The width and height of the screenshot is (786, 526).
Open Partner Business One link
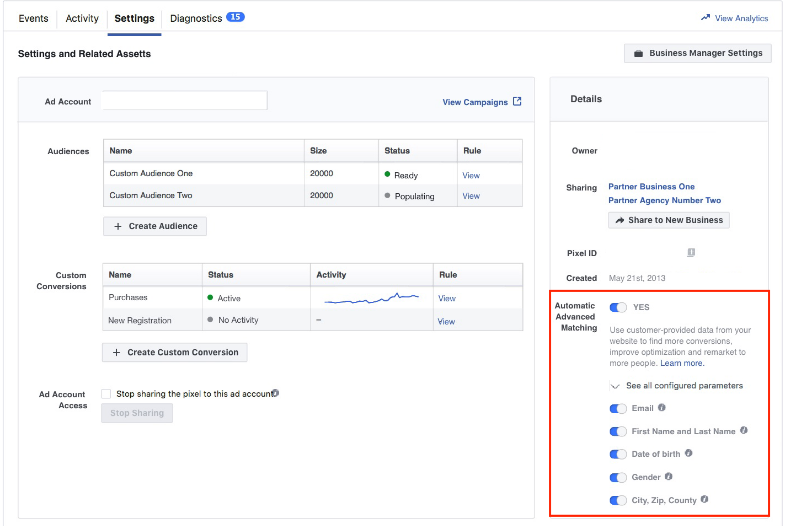coord(652,187)
